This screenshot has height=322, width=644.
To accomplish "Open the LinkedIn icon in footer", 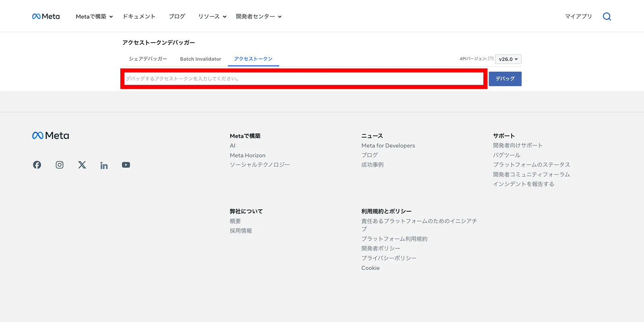I will (x=104, y=165).
